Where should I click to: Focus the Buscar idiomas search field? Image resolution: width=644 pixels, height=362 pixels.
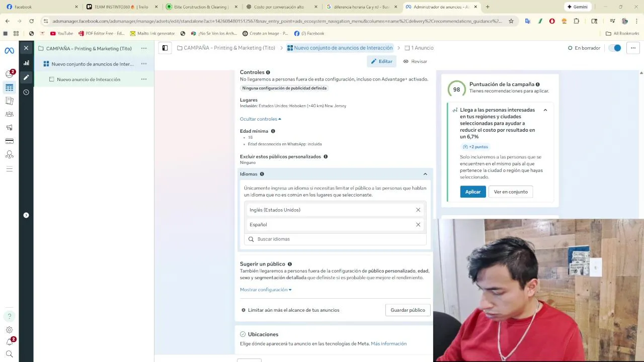tap(335, 239)
